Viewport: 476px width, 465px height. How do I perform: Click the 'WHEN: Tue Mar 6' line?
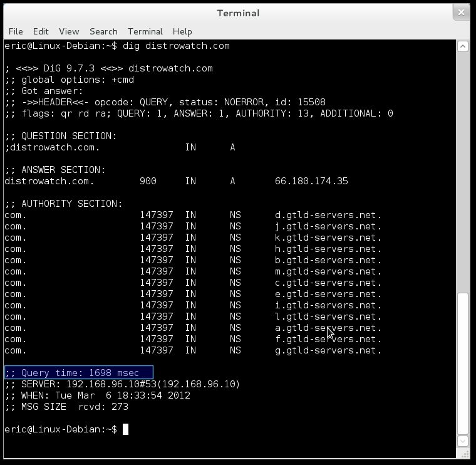[98, 395]
